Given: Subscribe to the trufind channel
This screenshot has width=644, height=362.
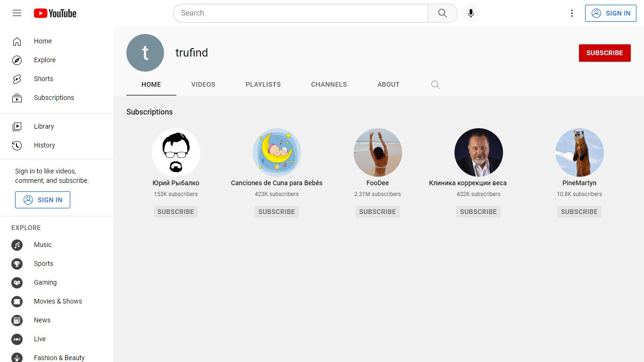Looking at the screenshot, I should (604, 53).
